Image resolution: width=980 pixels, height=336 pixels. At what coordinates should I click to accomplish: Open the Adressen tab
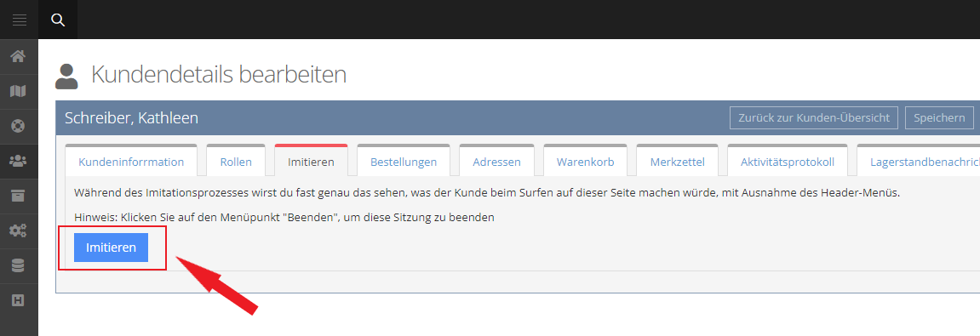tap(497, 161)
